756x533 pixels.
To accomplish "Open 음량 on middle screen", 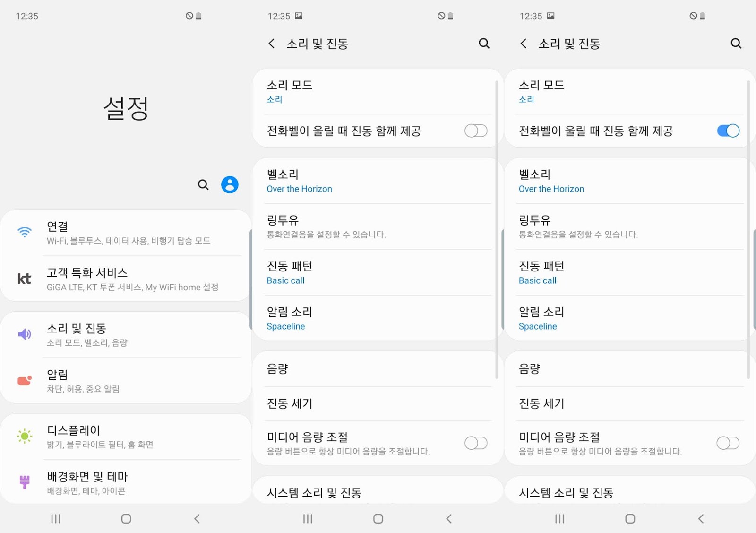I will 377,369.
